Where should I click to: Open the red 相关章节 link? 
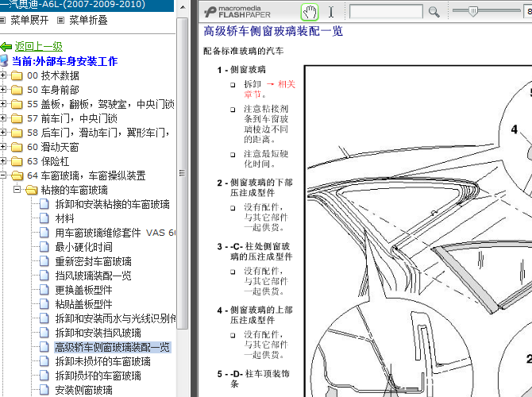[x=270, y=89]
